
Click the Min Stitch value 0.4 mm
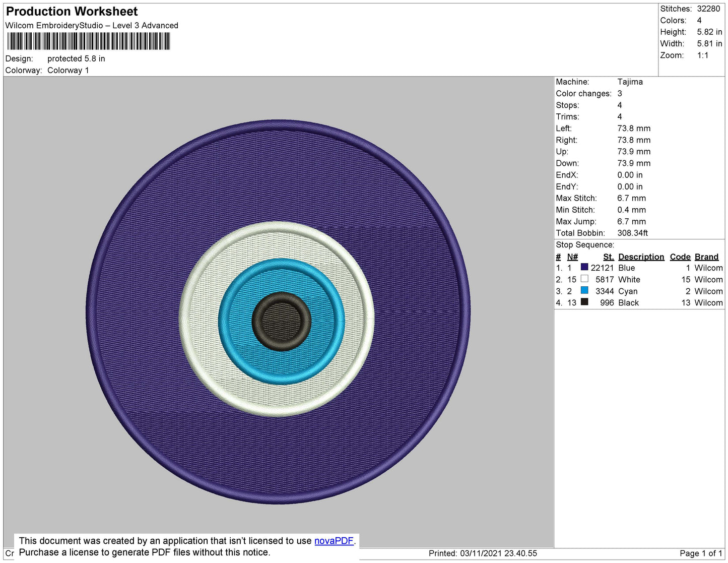tap(631, 210)
